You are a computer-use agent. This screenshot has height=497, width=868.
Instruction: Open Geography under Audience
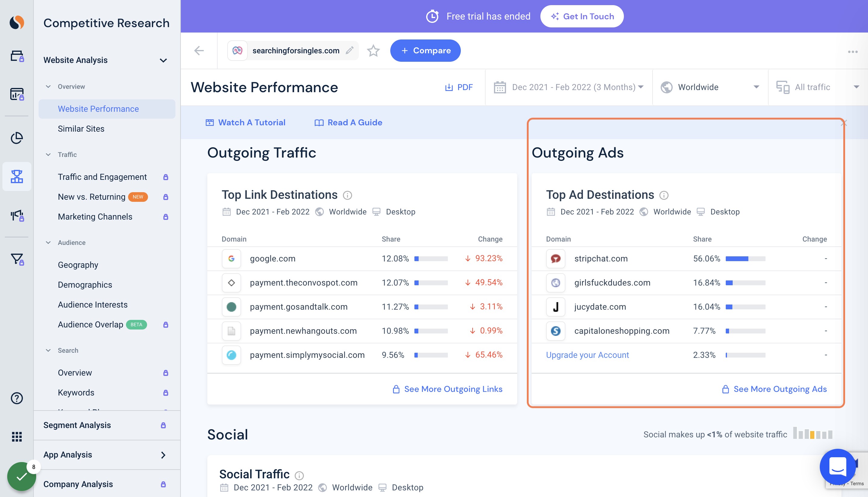(x=78, y=265)
